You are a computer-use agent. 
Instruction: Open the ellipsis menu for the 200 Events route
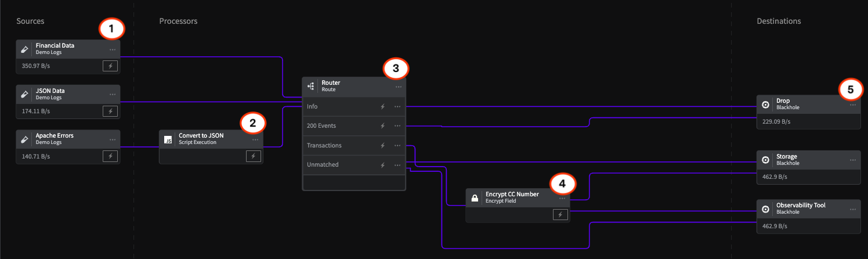(x=397, y=126)
